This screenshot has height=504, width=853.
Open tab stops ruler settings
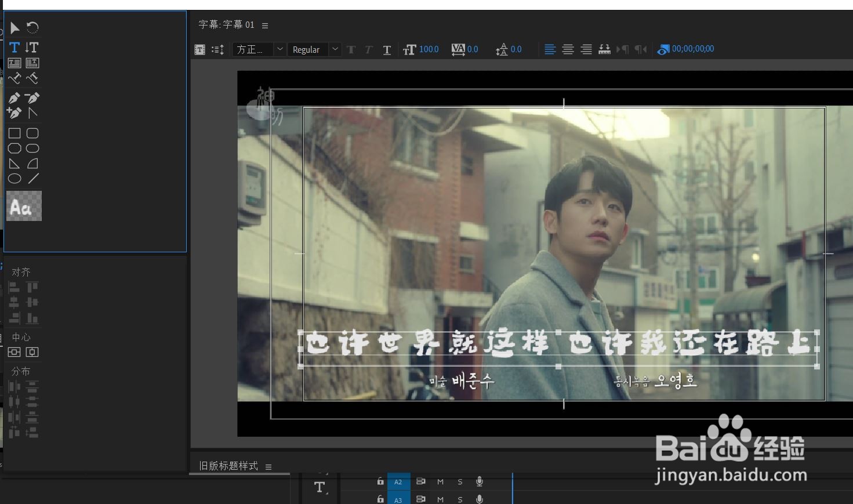[604, 49]
